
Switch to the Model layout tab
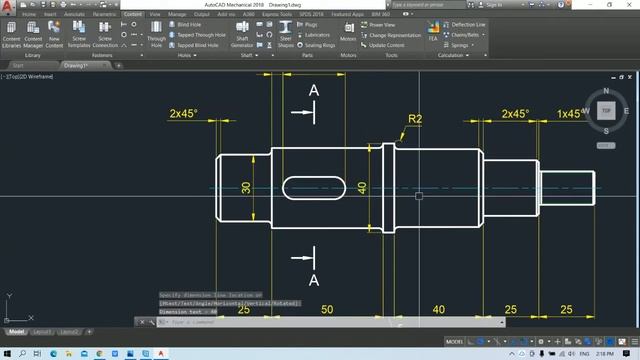point(16,332)
